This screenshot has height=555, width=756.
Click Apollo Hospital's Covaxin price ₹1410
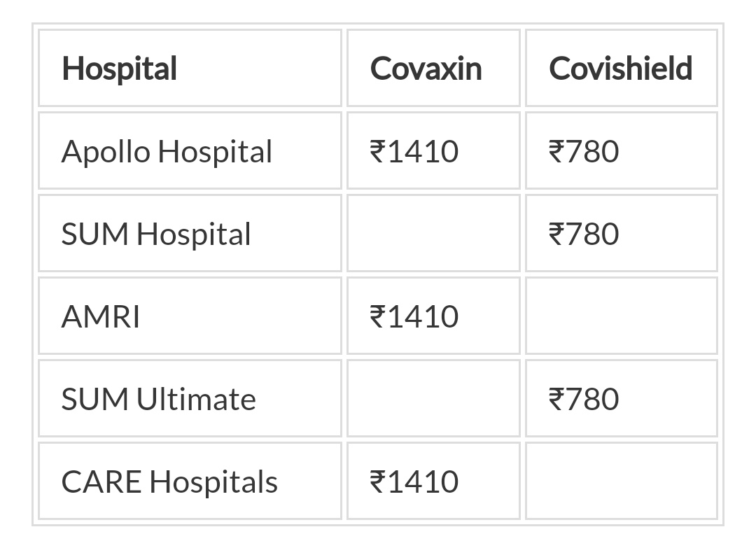[x=414, y=151]
